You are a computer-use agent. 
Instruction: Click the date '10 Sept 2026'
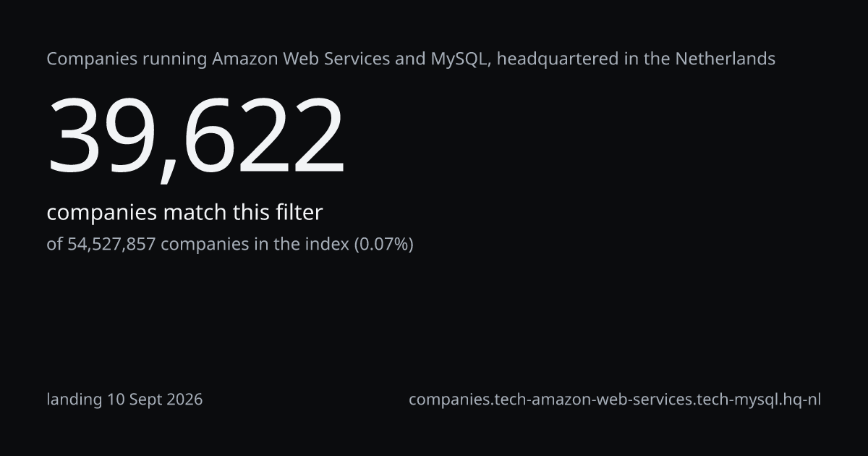(156, 400)
